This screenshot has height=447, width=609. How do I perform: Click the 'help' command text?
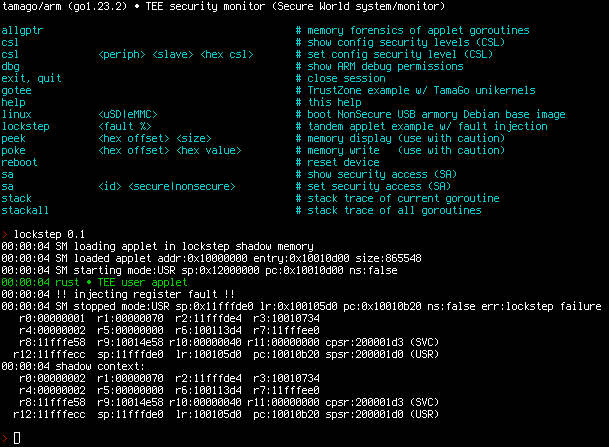pos(14,103)
